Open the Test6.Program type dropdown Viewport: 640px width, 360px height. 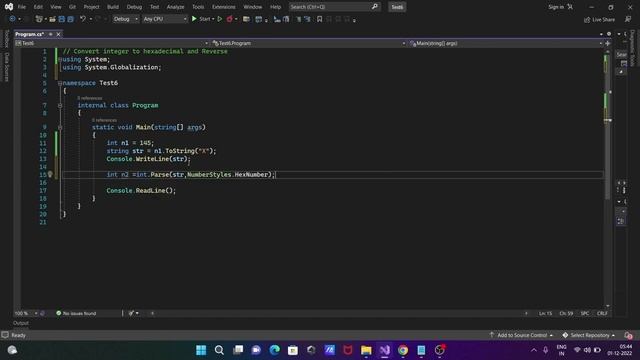tap(309, 43)
